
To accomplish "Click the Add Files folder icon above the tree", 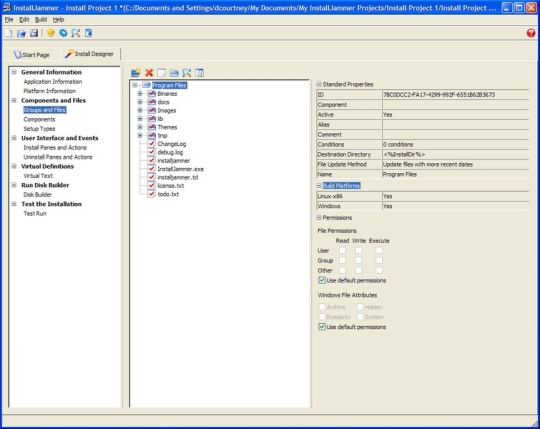I will [136, 73].
